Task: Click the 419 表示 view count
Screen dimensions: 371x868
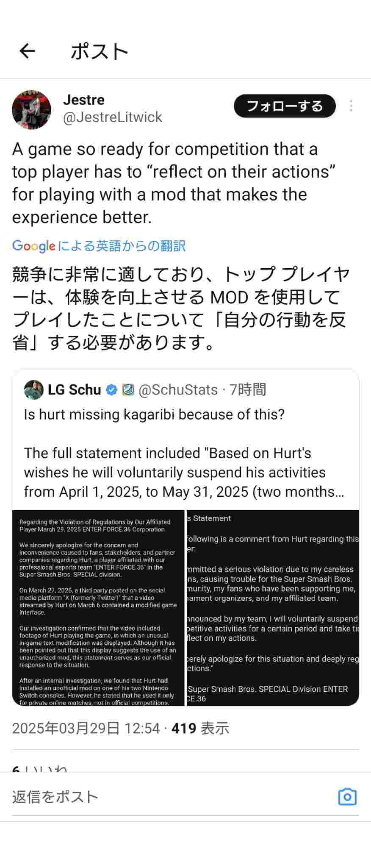Action: pyautogui.click(x=200, y=728)
